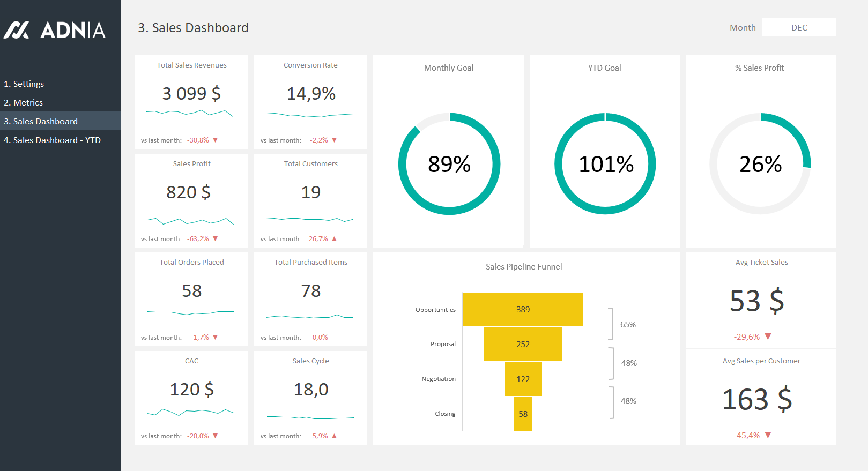Click the Closing funnel bar showing 58
This screenshot has height=471, width=868.
tap(523, 414)
